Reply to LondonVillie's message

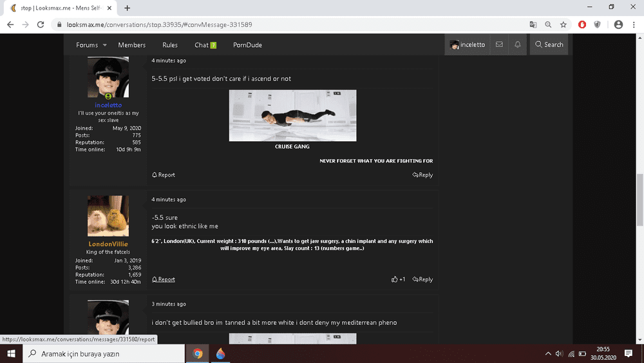(422, 279)
